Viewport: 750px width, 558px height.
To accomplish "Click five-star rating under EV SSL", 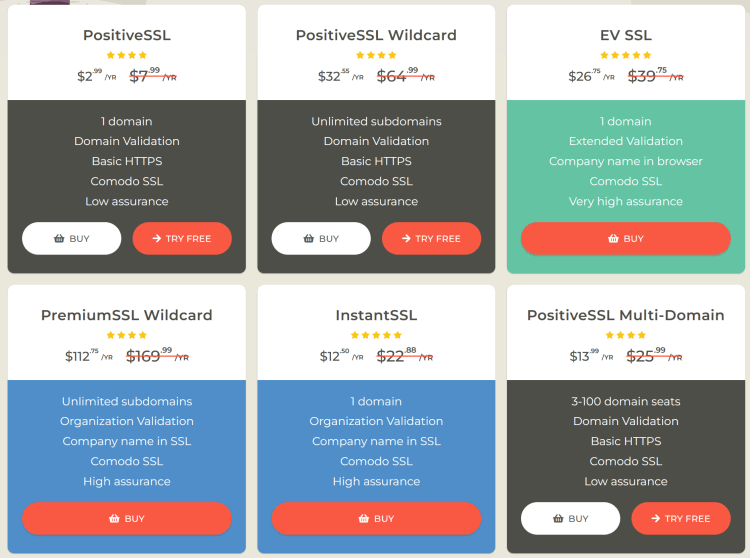I will pyautogui.click(x=626, y=55).
